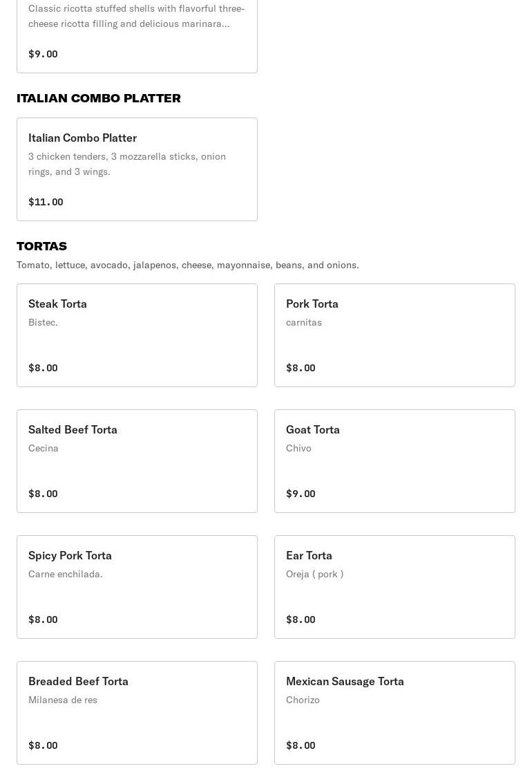
Task: Click the Carne enchilada description text
Action: [66, 574]
